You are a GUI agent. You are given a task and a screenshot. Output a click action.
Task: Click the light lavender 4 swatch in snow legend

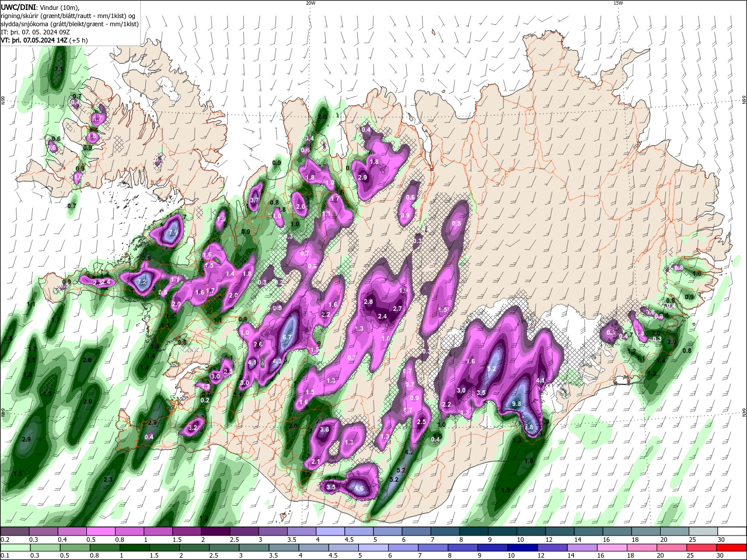pos(330,531)
